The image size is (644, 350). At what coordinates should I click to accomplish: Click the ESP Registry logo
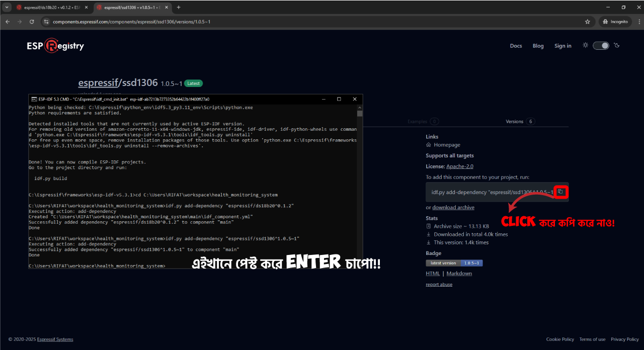[55, 46]
